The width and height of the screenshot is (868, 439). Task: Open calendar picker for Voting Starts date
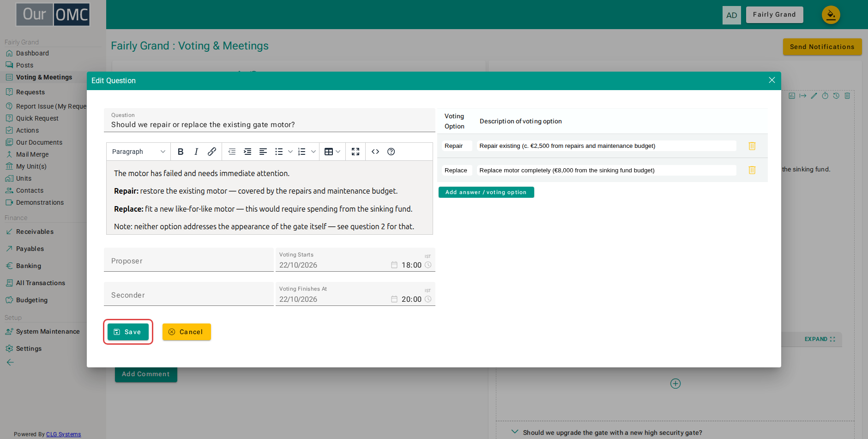(x=394, y=265)
